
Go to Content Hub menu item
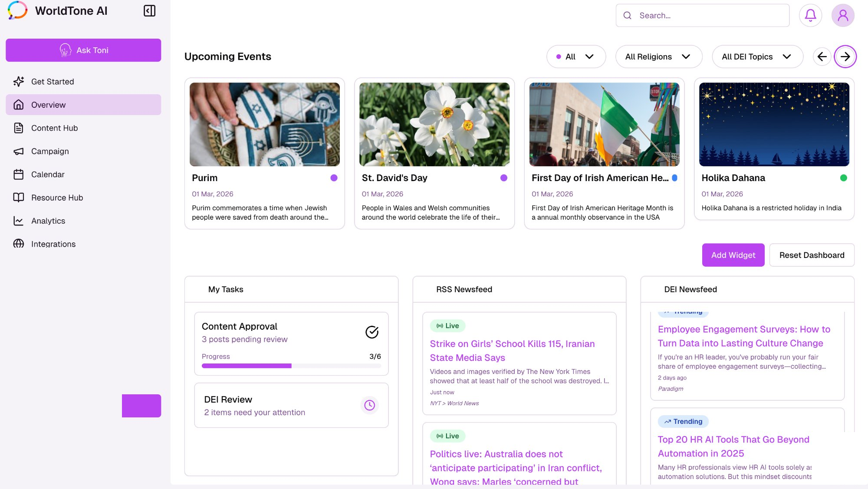click(x=83, y=128)
